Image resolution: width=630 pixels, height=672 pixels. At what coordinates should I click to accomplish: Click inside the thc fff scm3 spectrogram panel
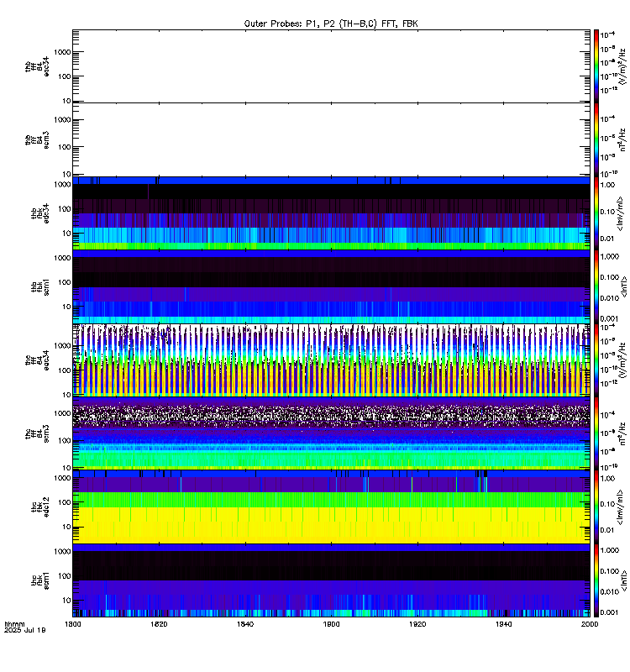331,433
